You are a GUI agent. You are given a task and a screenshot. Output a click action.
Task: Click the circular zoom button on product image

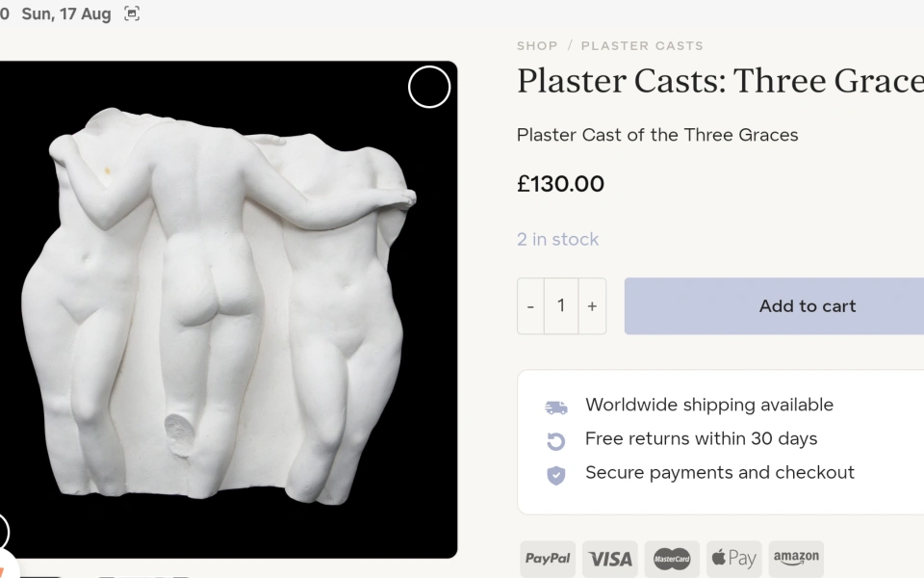pyautogui.click(x=429, y=87)
